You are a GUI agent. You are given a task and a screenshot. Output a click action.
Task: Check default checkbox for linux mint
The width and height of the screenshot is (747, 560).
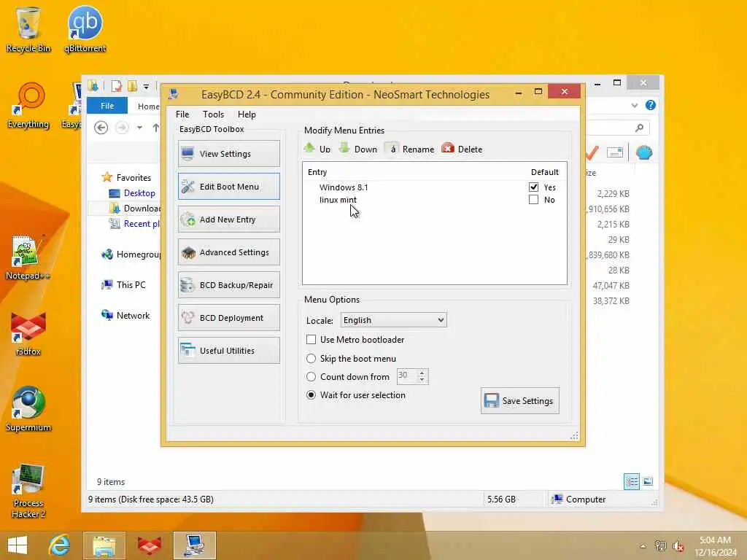pos(533,200)
